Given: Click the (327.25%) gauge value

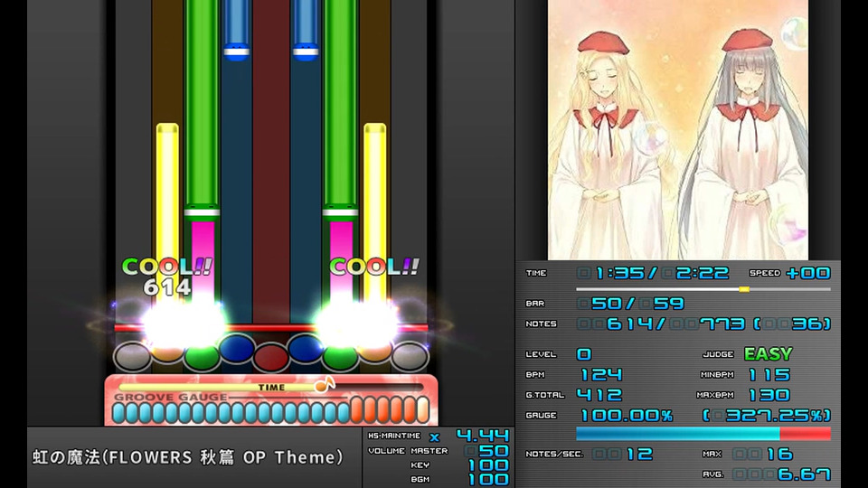Looking at the screenshot, I should [767, 415].
